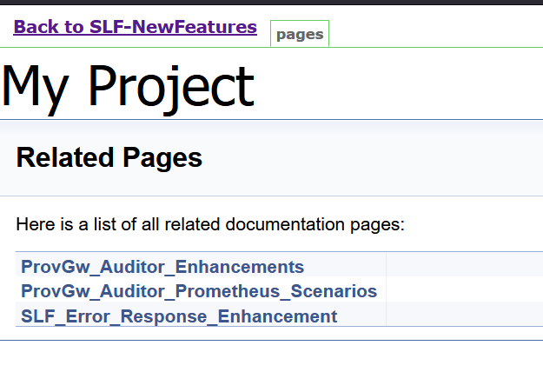Click the related documentation pages intro sentence
Image resolution: width=543 pixels, height=392 pixels.
coord(210,224)
